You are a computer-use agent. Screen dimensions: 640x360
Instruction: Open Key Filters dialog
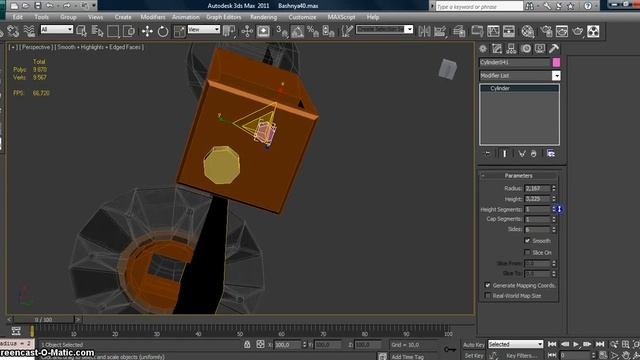(521, 356)
